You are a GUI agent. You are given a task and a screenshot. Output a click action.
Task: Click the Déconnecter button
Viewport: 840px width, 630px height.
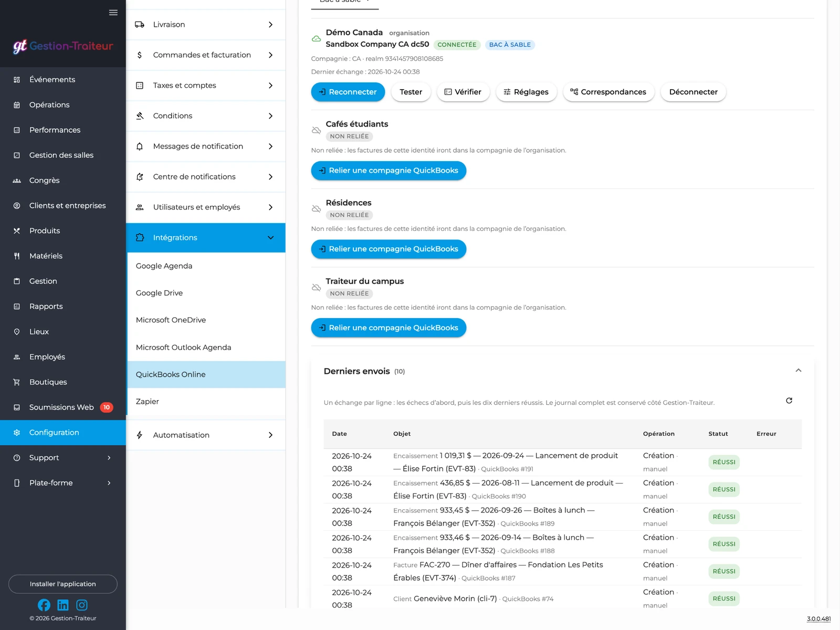[693, 92]
